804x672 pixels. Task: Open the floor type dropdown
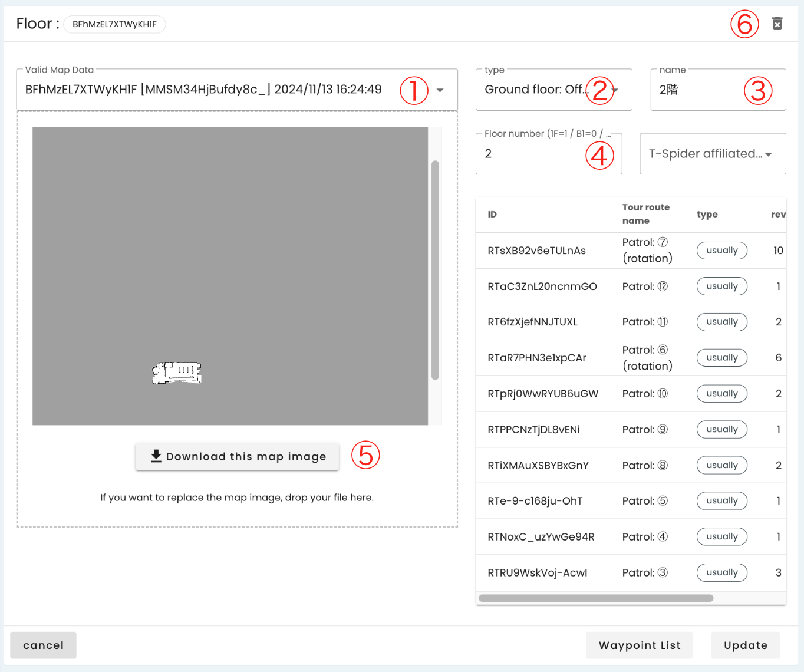pyautogui.click(x=553, y=90)
